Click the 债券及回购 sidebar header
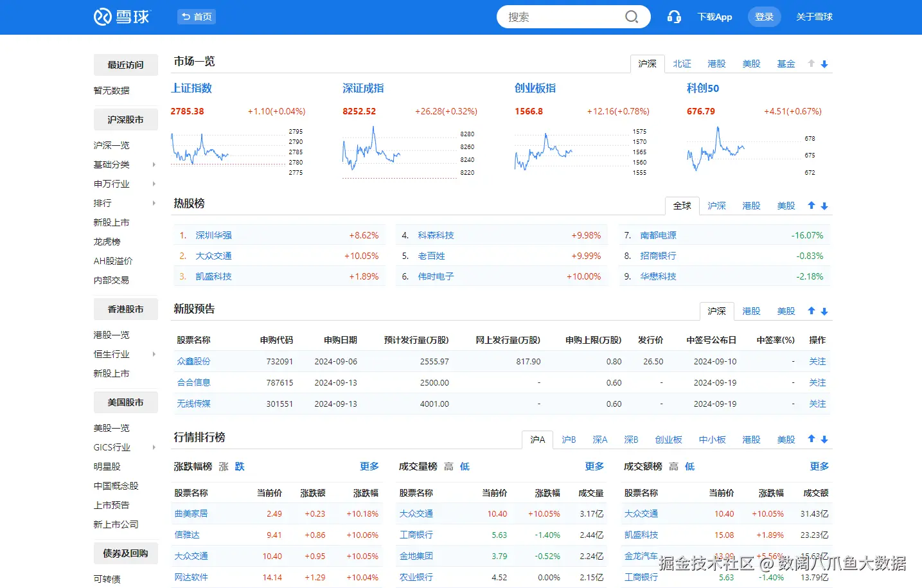Image resolution: width=922 pixels, height=588 pixels. coord(125,553)
